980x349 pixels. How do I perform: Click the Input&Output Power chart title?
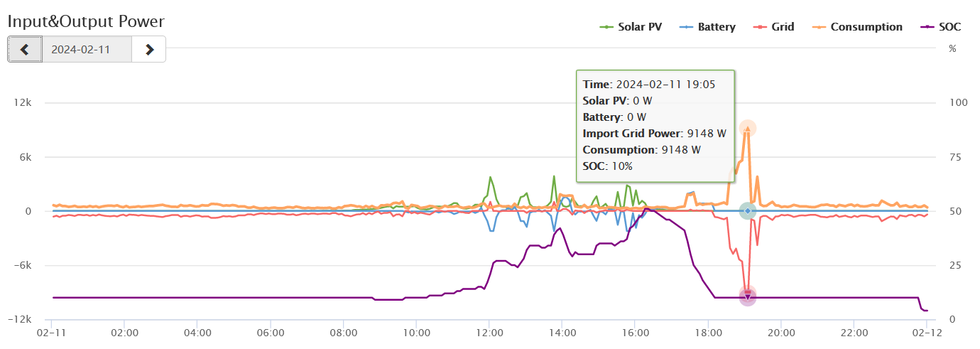[x=86, y=21]
